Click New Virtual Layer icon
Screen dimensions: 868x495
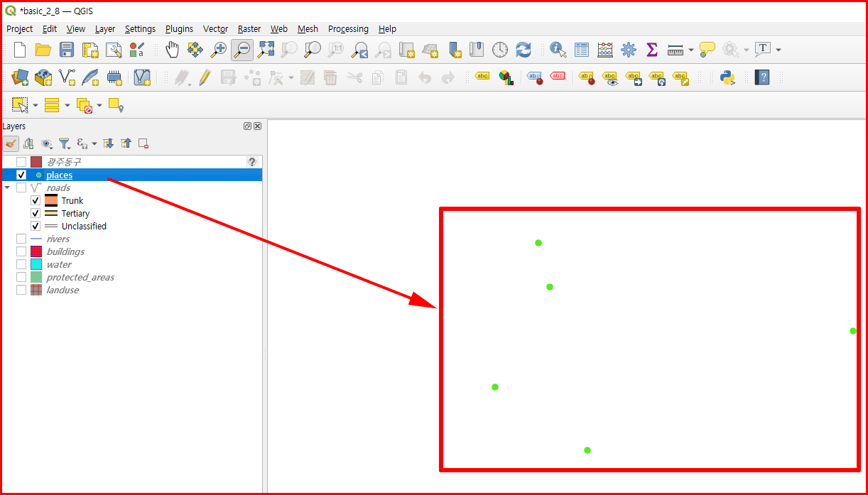point(142,77)
